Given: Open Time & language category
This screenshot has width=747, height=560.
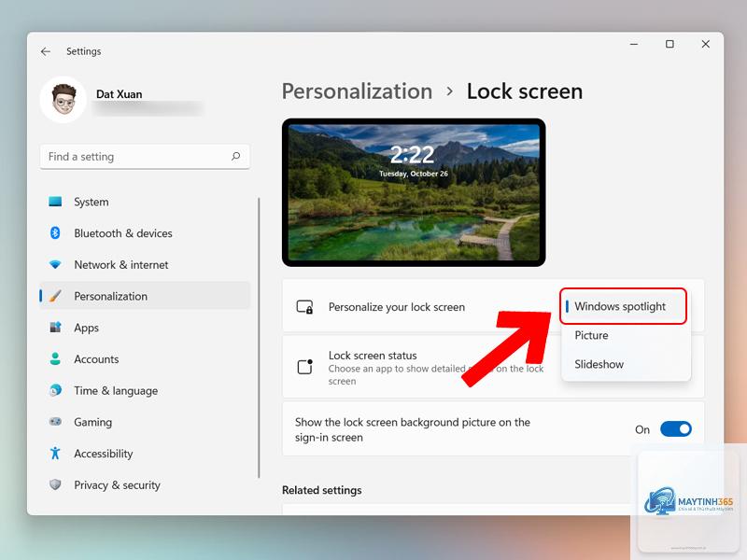Looking at the screenshot, I should pos(145,390).
